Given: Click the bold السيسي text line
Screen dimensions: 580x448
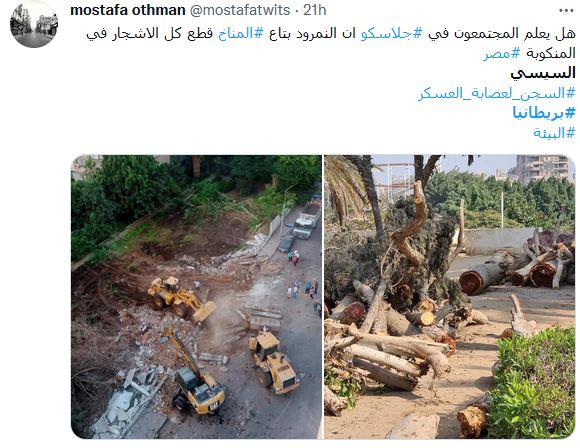Looking at the screenshot, I should coord(543,73).
